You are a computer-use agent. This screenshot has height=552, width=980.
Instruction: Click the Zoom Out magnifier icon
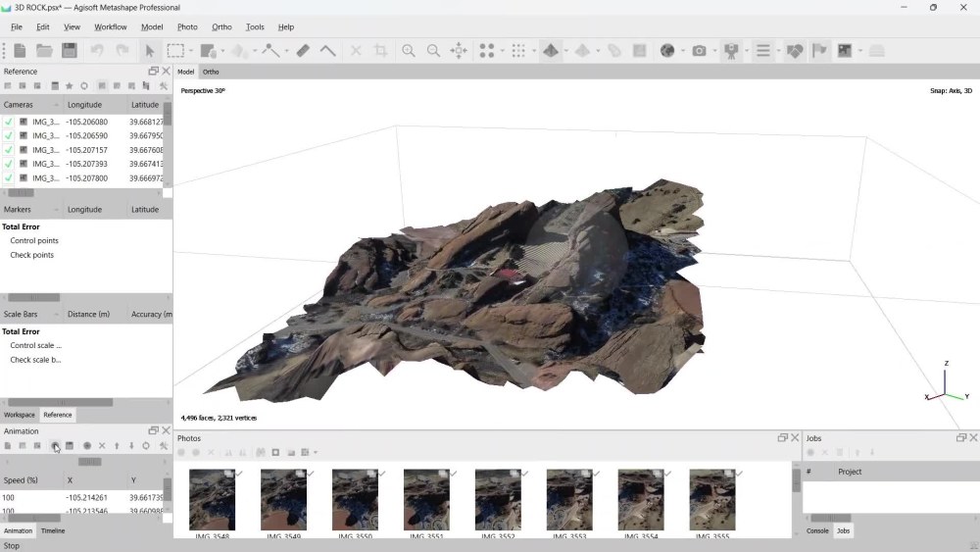pos(433,51)
